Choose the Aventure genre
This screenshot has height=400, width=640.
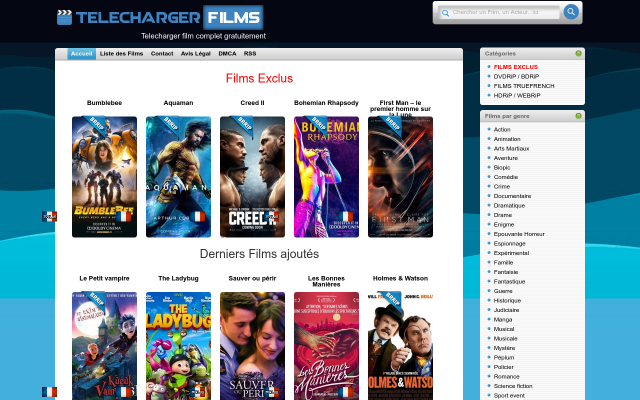click(506, 158)
